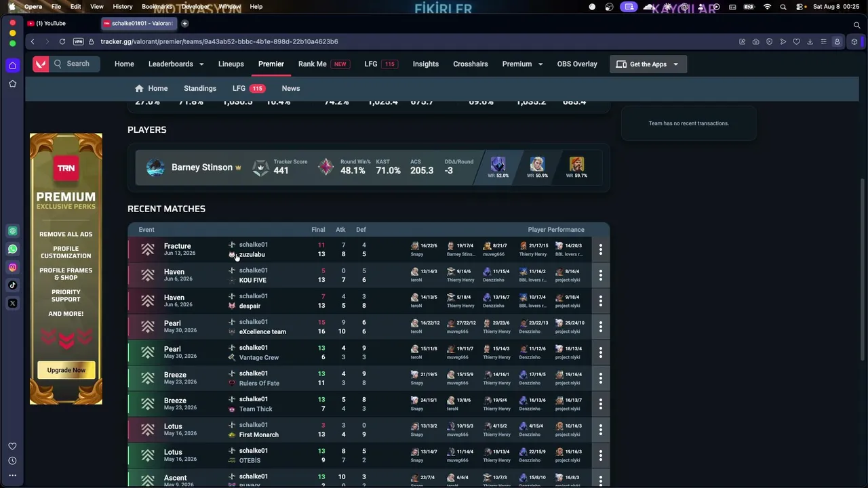The image size is (868, 488).
Task: Open TikTok from the Opera sidebar
Action: 12,285
